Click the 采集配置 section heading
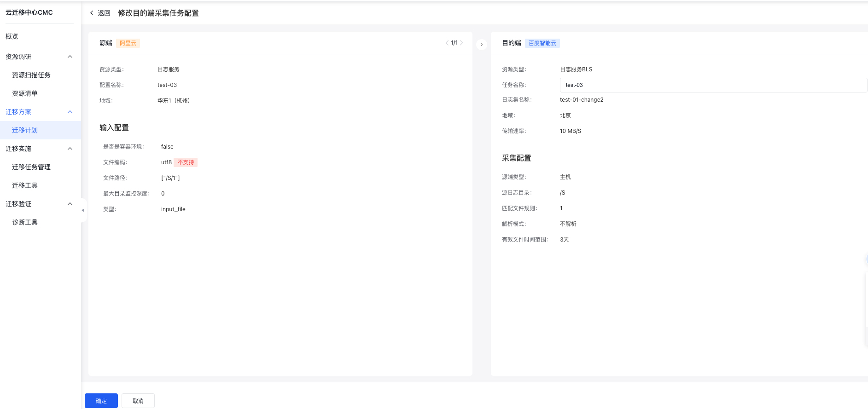 point(517,158)
